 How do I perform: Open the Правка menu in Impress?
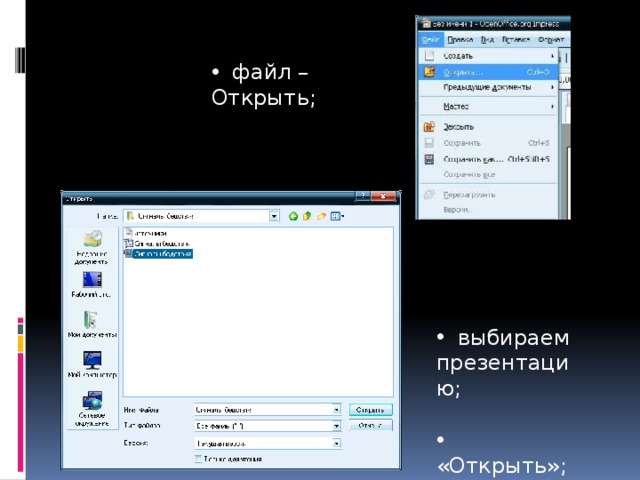(460, 40)
